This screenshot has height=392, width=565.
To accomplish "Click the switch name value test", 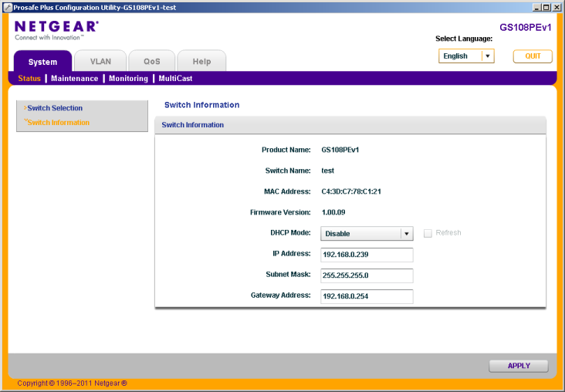I will click(327, 171).
